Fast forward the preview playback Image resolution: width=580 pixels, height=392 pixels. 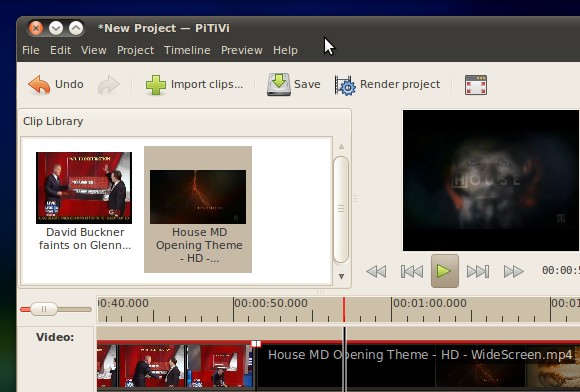click(x=514, y=271)
